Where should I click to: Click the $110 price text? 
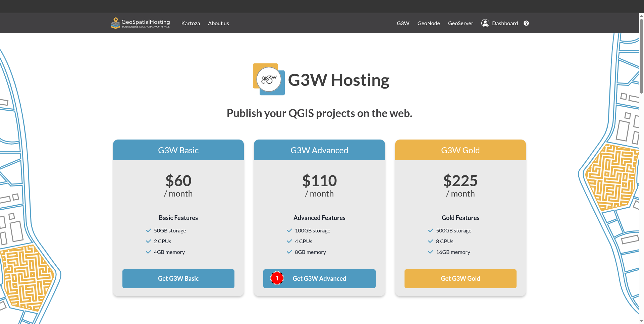coord(319,181)
